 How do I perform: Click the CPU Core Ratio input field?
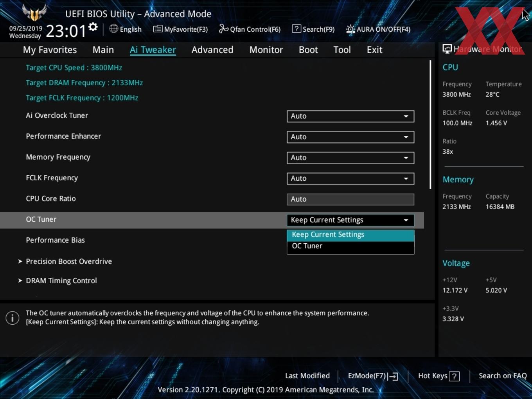tap(350, 199)
